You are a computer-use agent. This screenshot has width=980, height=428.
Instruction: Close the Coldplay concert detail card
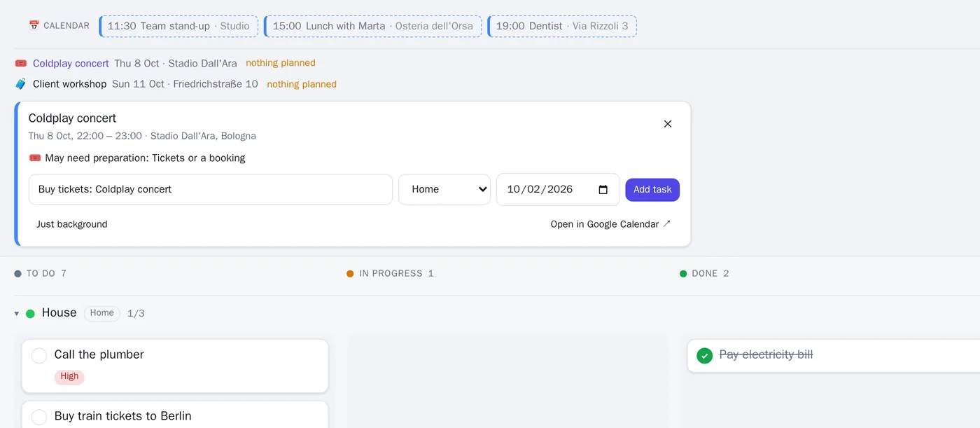(x=668, y=124)
